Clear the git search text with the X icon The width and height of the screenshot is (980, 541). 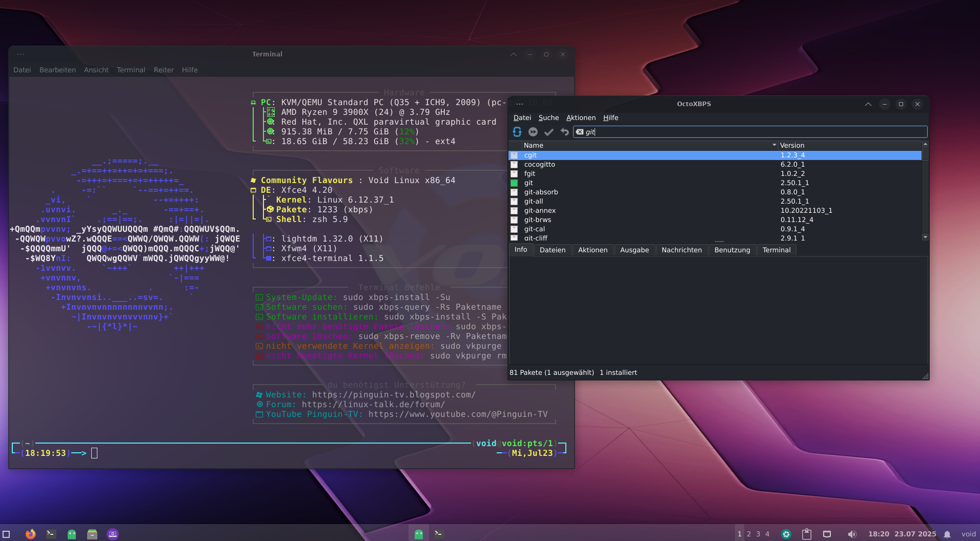click(580, 132)
